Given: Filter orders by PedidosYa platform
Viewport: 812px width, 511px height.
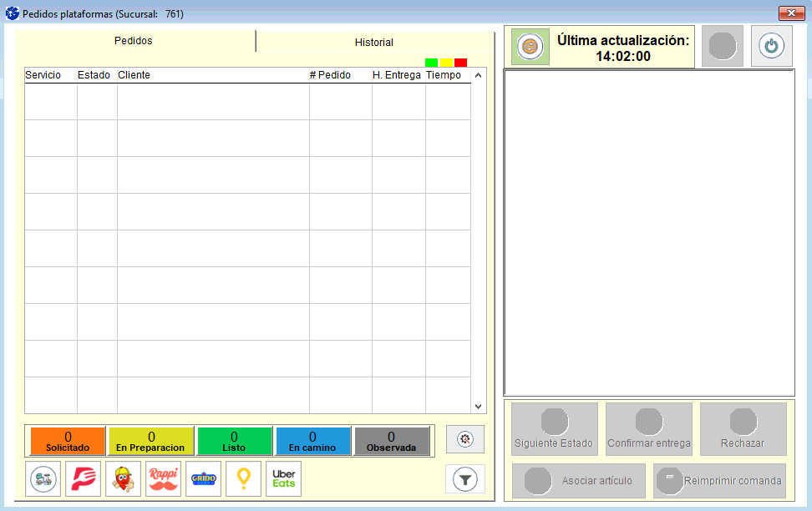Looking at the screenshot, I should click(84, 479).
